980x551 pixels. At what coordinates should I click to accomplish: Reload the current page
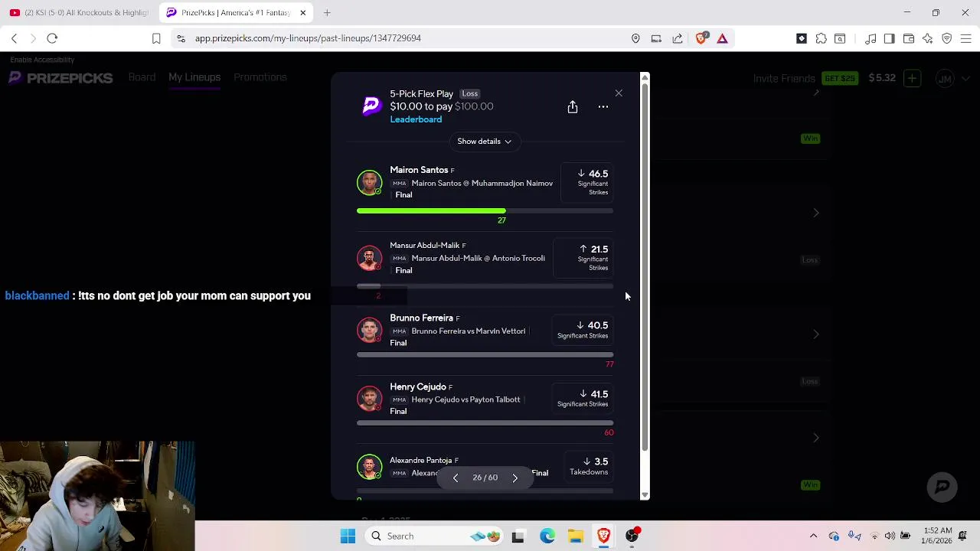pyautogui.click(x=52, y=38)
